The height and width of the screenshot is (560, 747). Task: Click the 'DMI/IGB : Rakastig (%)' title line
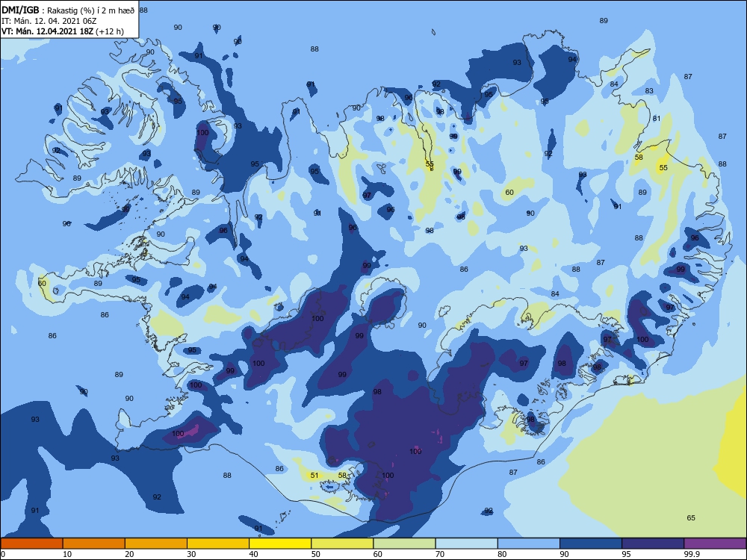click(x=68, y=10)
